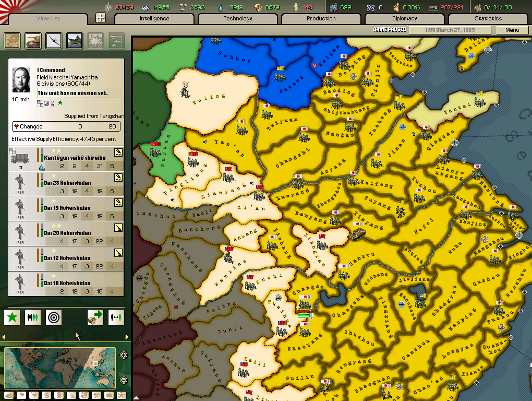The image size is (532, 401).
Task: Click the GAME PAUSED indicator
Action: (x=390, y=30)
